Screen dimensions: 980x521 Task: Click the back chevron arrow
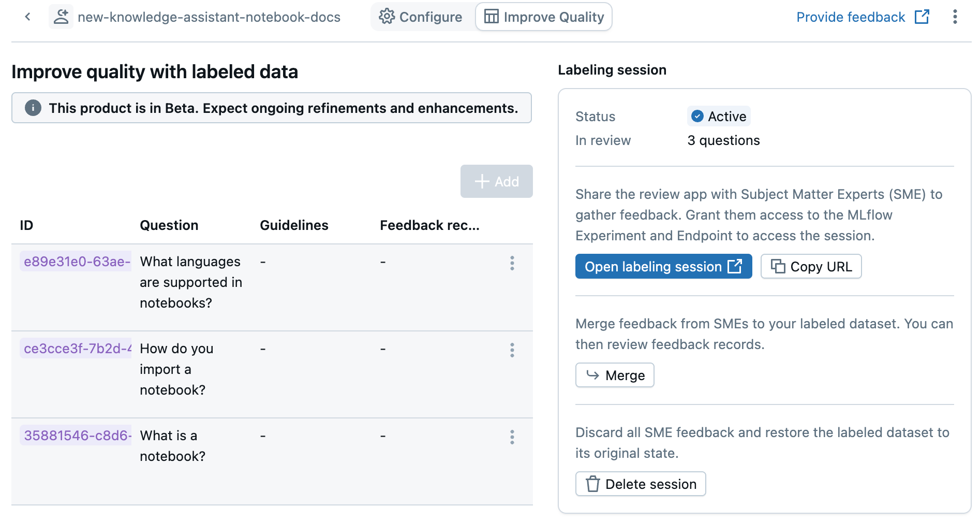[x=28, y=17]
